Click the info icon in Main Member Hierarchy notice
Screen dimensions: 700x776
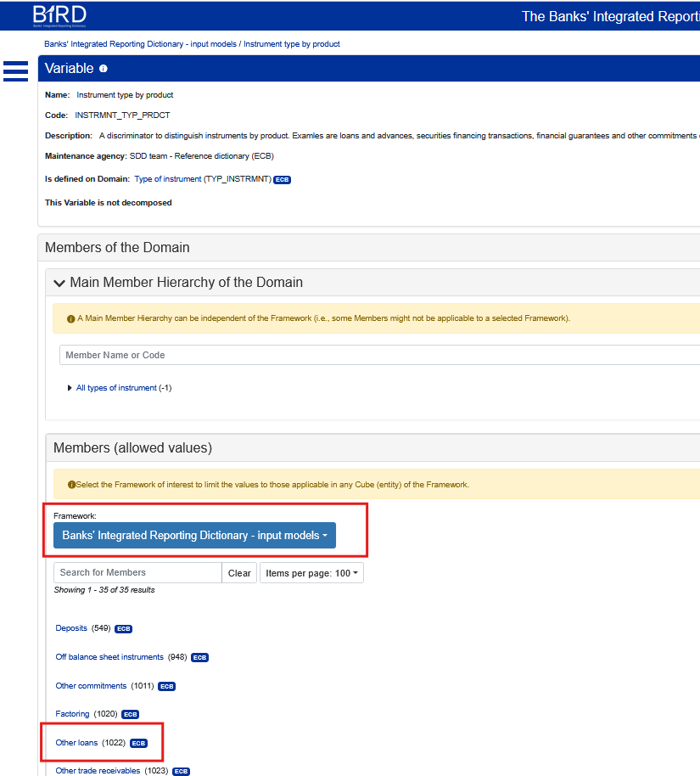pos(70,318)
